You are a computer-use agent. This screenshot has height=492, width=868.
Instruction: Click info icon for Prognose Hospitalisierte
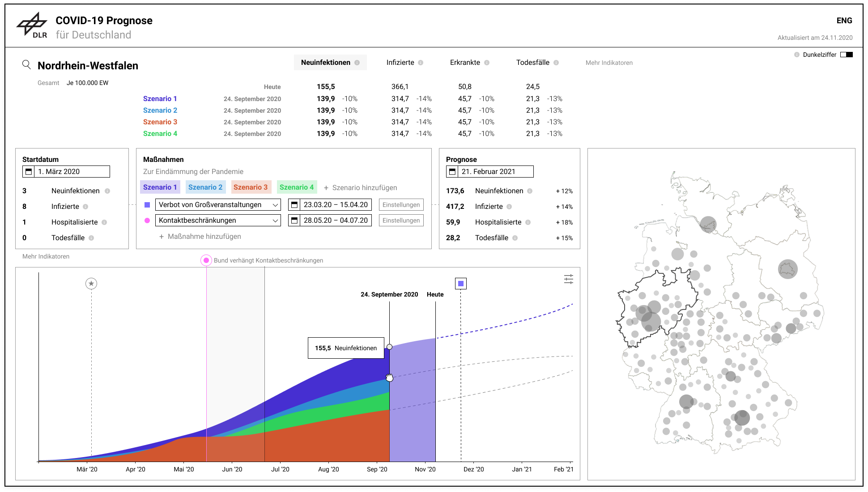[528, 222]
